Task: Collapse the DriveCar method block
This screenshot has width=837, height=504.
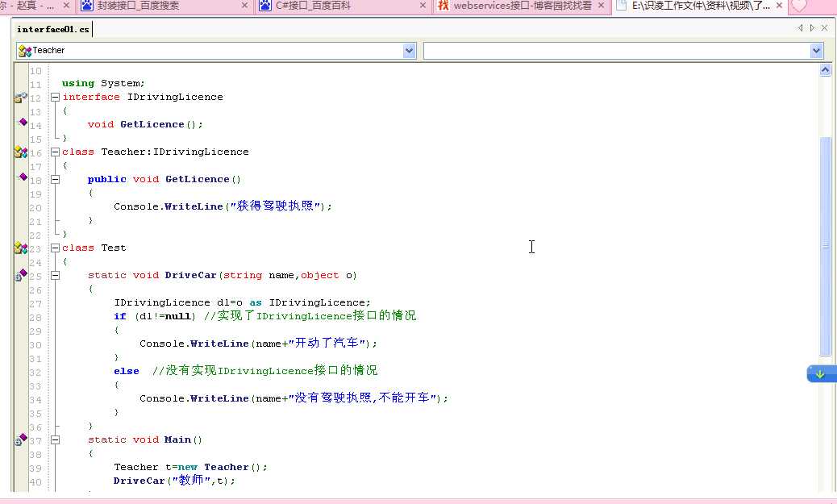Action: (x=55, y=276)
